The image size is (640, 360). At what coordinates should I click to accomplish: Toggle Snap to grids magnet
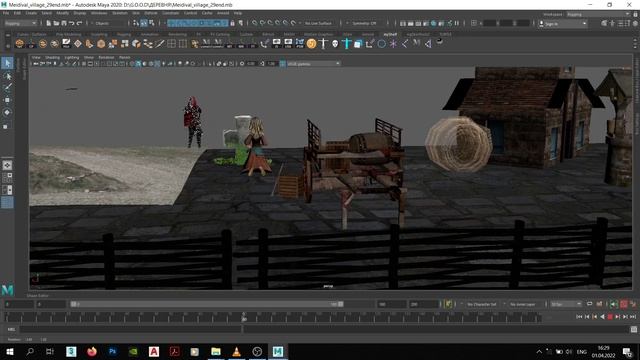(x=254, y=23)
